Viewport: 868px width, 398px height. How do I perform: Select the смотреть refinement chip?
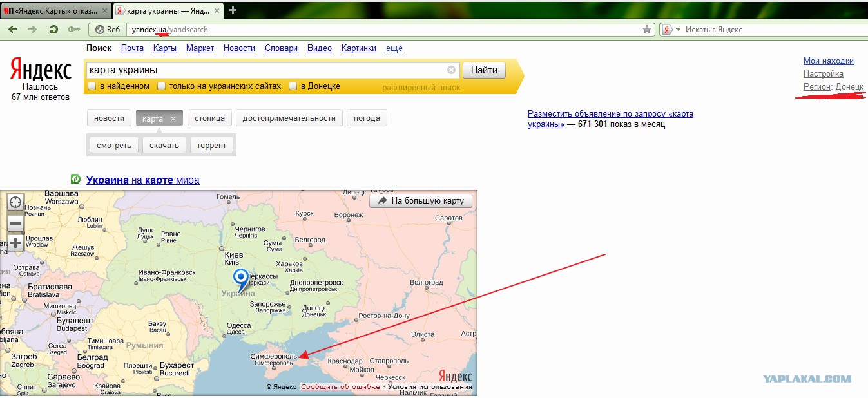[114, 146]
